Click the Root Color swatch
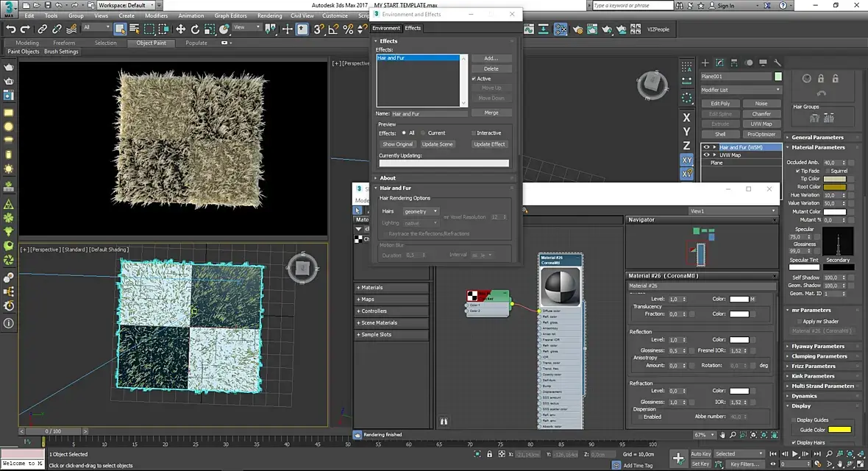This screenshot has width=868, height=471. (834, 187)
